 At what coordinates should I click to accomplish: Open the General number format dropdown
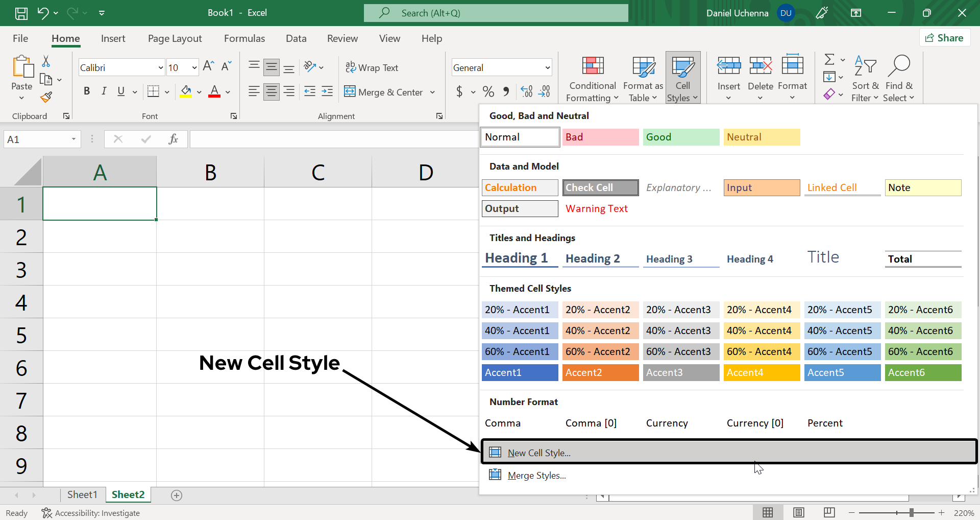(x=547, y=67)
